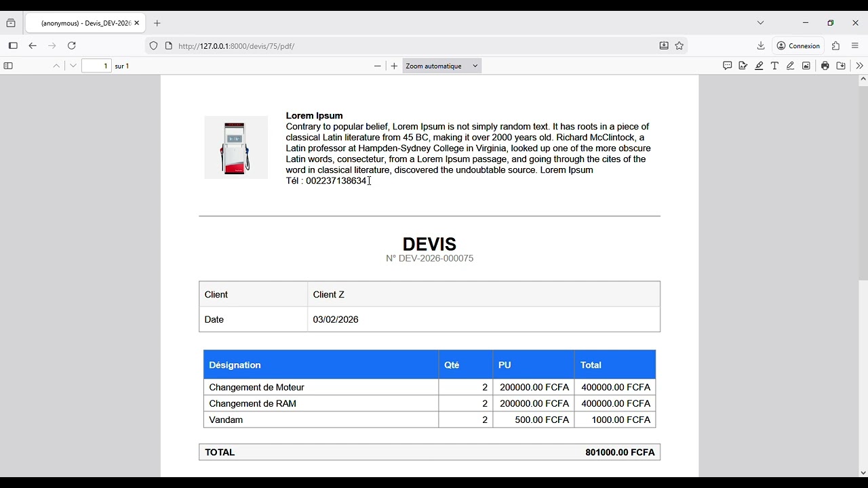The image size is (868, 488).
Task: Open the extensions puzzle icon
Action: tap(836, 46)
